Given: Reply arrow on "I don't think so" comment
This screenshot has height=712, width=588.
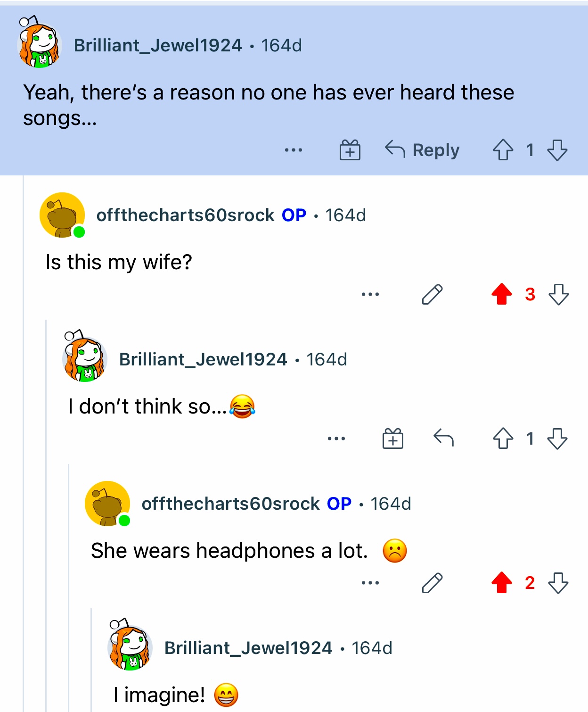Looking at the screenshot, I should [443, 438].
